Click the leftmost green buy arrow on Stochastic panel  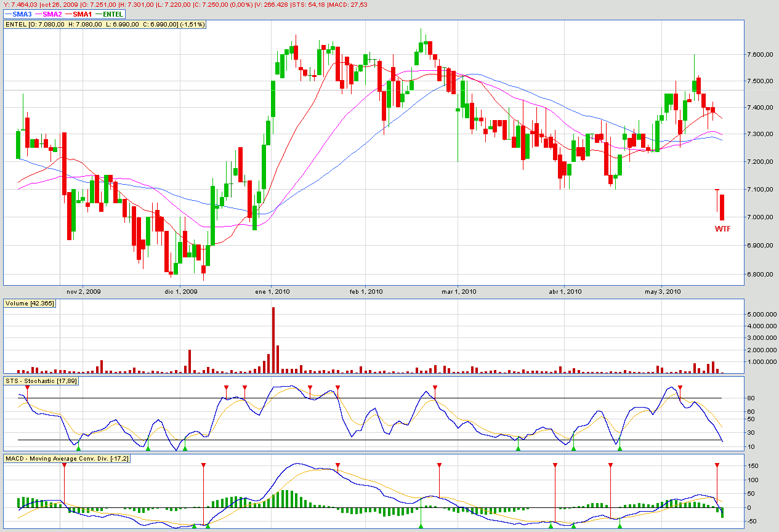[x=78, y=449]
